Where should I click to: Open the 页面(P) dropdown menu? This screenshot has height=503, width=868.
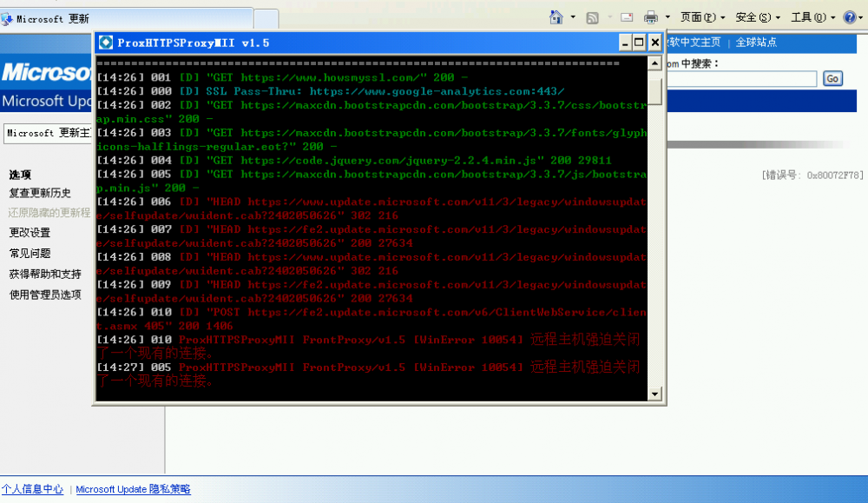701,17
